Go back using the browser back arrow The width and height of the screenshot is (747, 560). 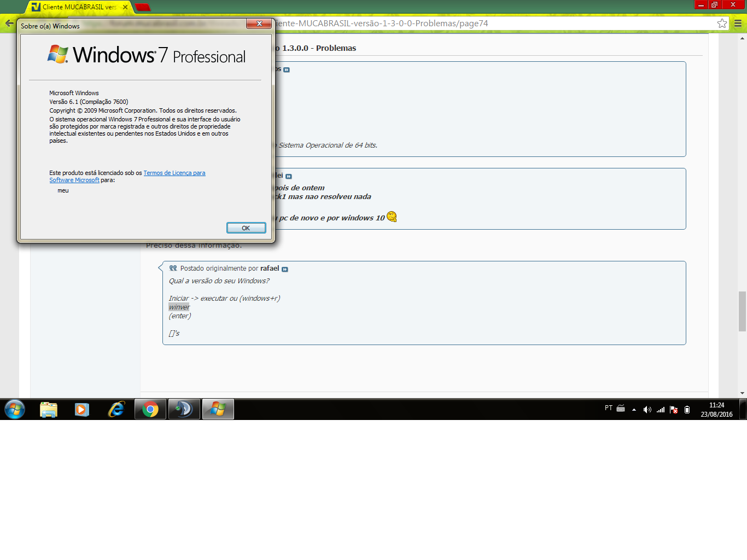tap(9, 24)
